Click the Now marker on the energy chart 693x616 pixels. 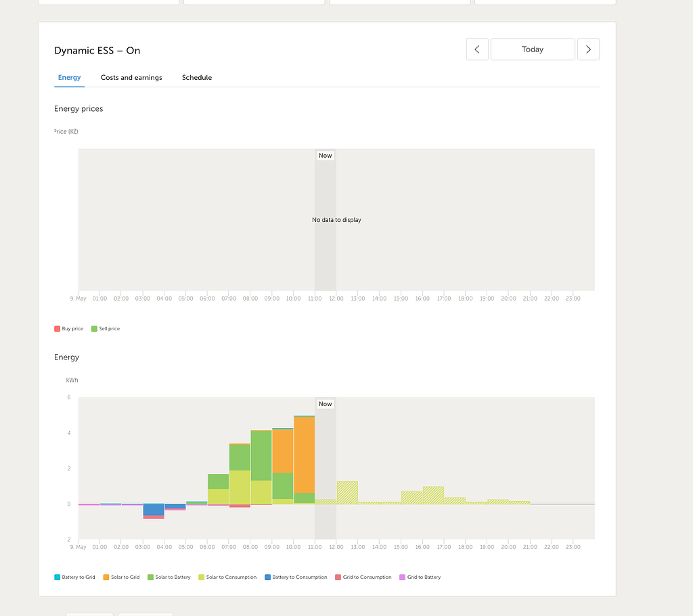pos(325,403)
